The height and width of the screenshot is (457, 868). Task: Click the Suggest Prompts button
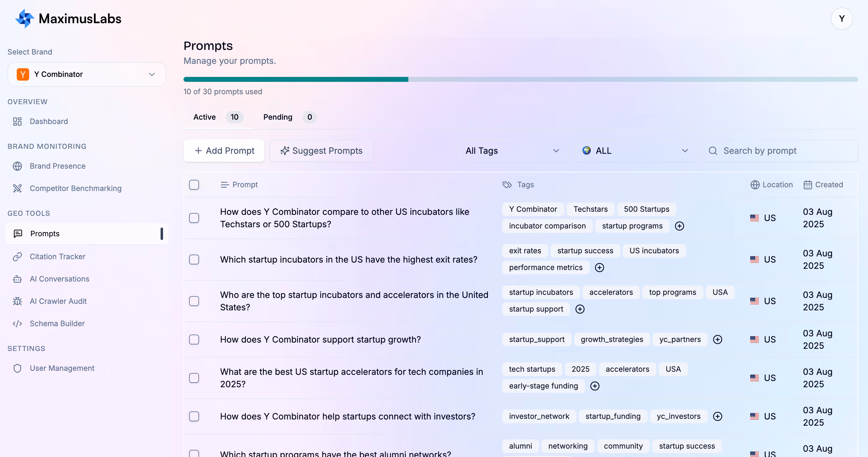pyautogui.click(x=321, y=151)
